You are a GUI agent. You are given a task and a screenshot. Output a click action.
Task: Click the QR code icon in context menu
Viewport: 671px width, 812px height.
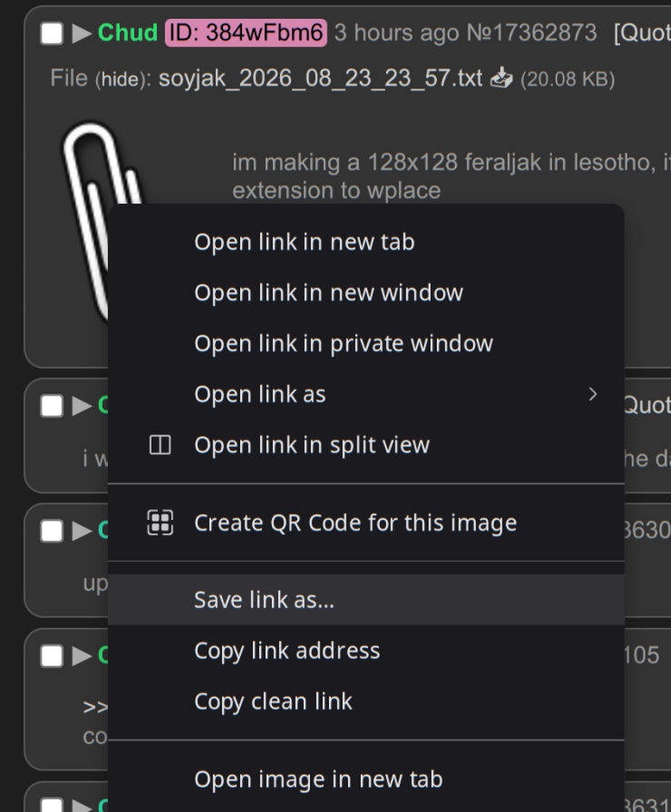(160, 523)
